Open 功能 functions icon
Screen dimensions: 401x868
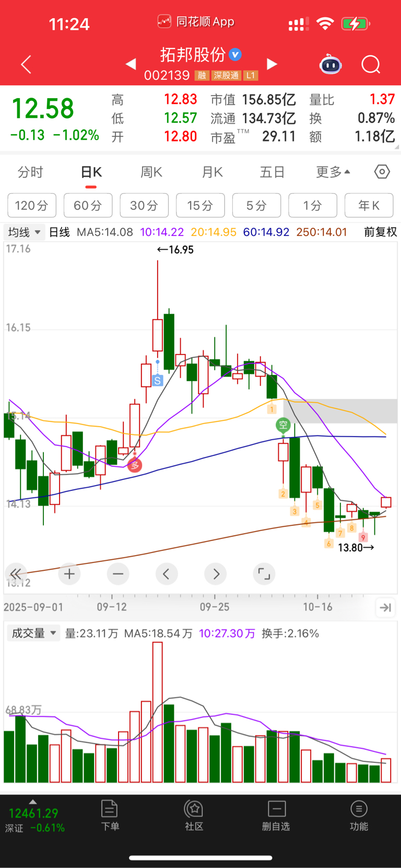pos(359,815)
